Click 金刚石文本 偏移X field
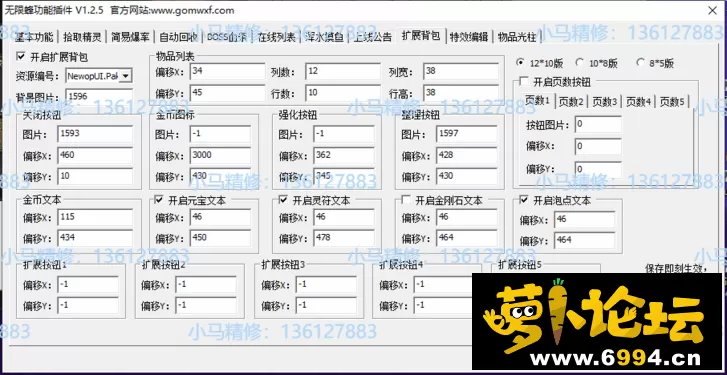Image resolution: width=727 pixels, height=375 pixels. coord(466,217)
